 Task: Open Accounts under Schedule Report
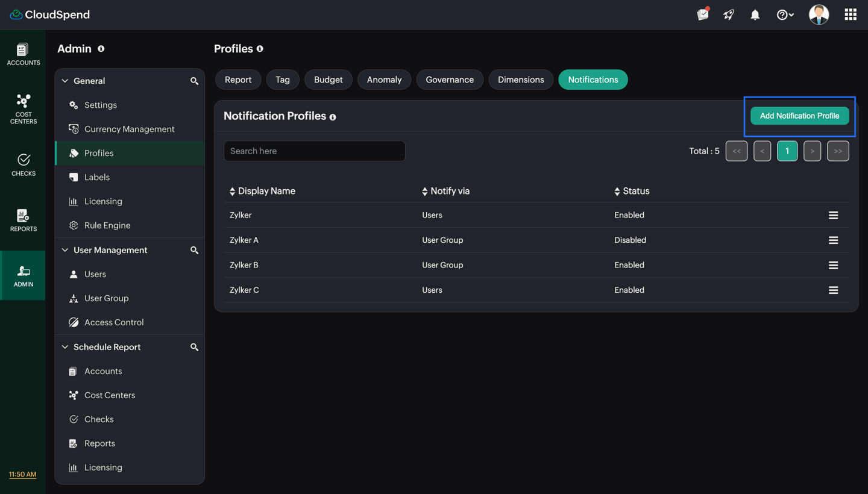[x=130, y=371]
